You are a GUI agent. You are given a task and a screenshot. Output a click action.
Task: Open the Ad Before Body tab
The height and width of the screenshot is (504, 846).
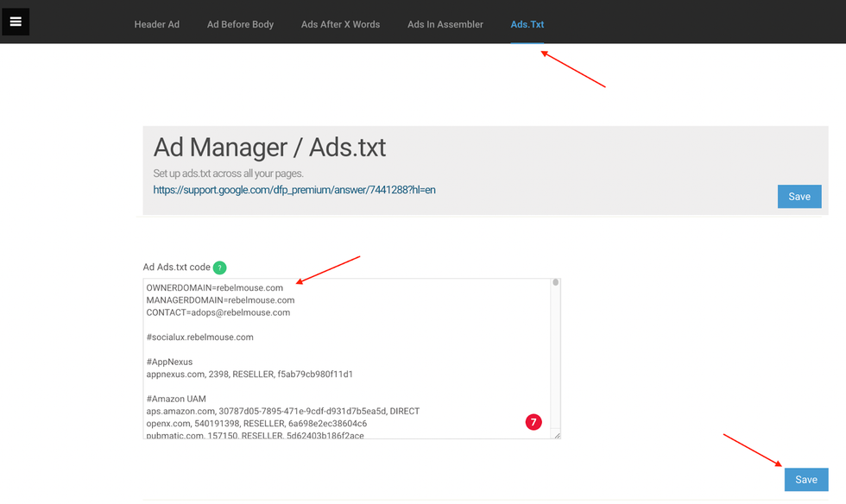point(240,24)
